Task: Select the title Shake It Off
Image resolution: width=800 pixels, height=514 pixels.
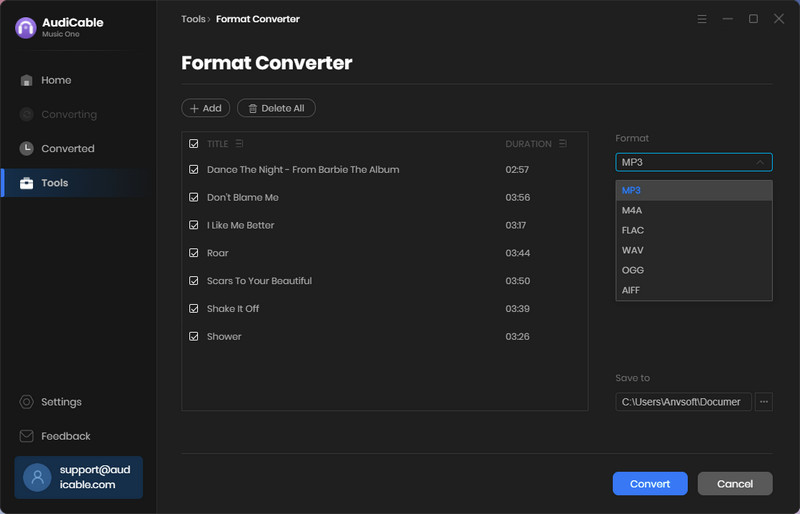Action: click(x=233, y=308)
